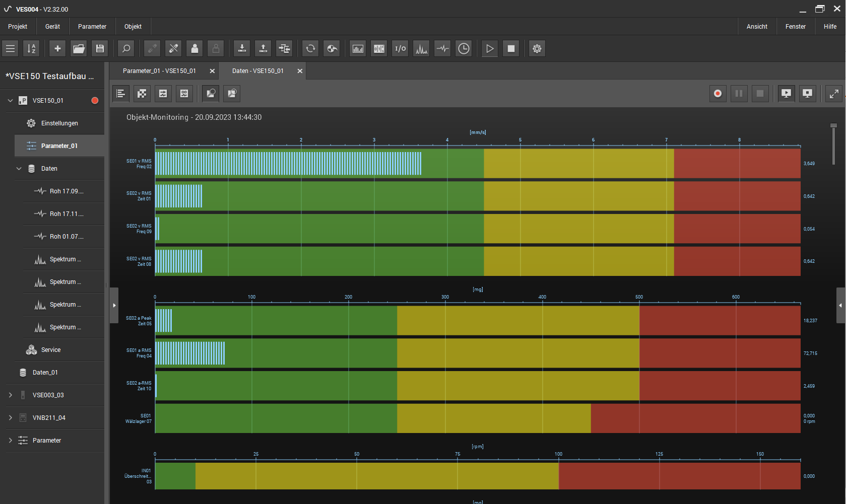
Task: Expand the VSE003_03 device node
Action: [x=10, y=395]
